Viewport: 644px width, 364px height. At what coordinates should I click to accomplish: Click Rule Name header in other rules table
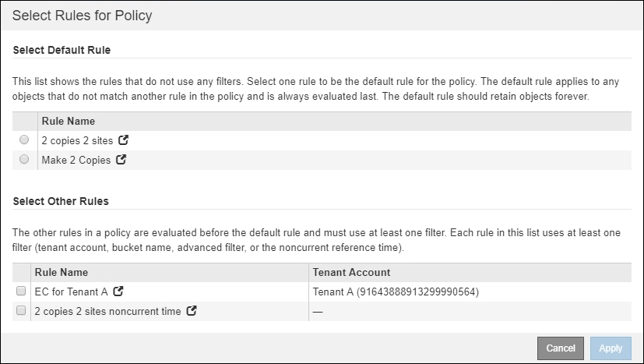click(62, 272)
